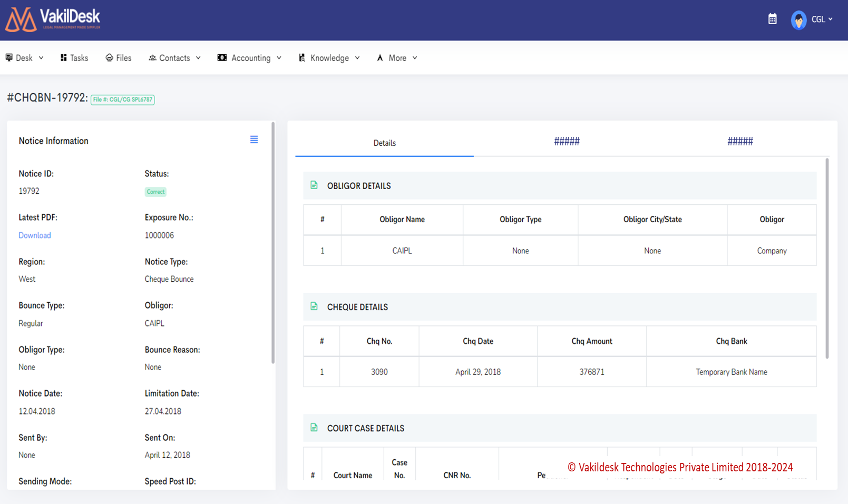Click Temporary Bank Name cell
Viewport: 848px width, 504px height.
732,372
